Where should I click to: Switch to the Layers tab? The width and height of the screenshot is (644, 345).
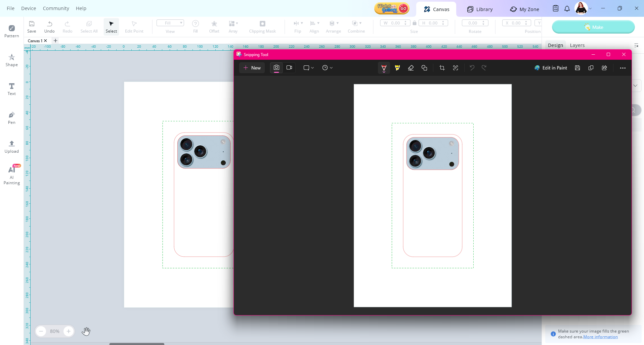(x=577, y=45)
